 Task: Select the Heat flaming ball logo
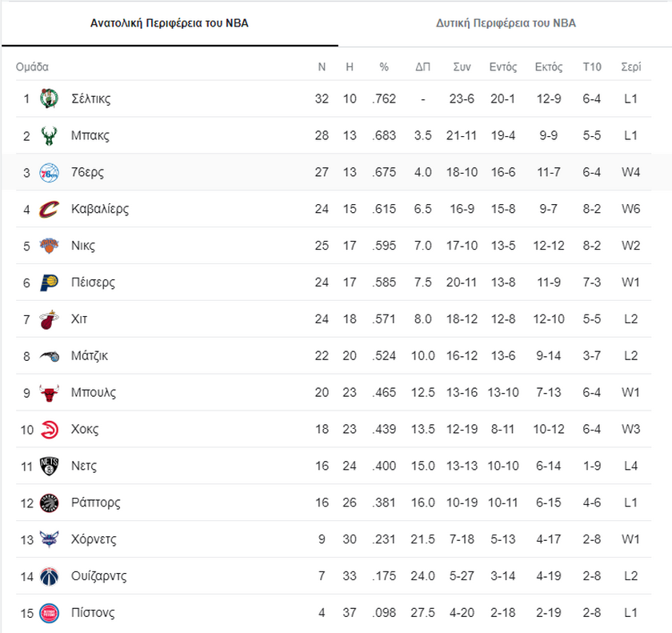click(x=49, y=319)
